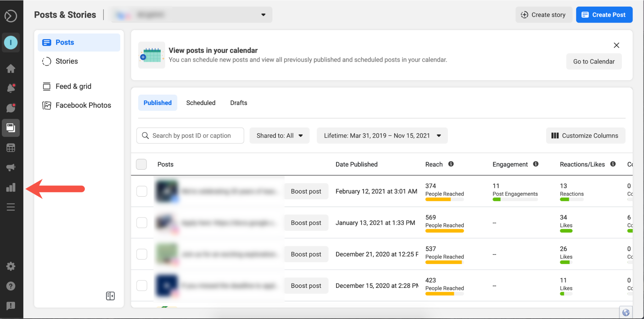Open the Shared to: All dropdown
Viewport: 644px width, 319px height.
point(280,136)
